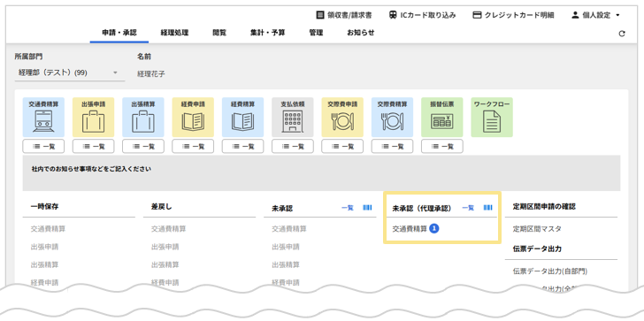Switch to the 経理処理 tab
644x321 pixels.
(174, 33)
